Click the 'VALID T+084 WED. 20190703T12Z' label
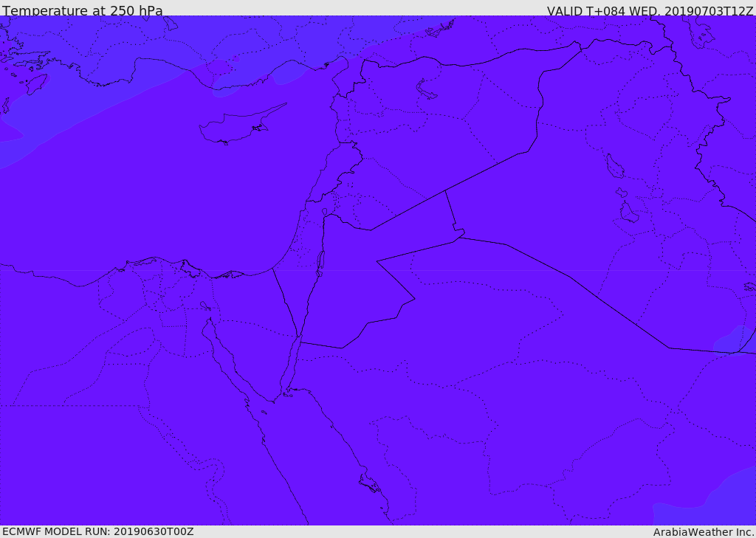 pyautogui.click(x=650, y=10)
